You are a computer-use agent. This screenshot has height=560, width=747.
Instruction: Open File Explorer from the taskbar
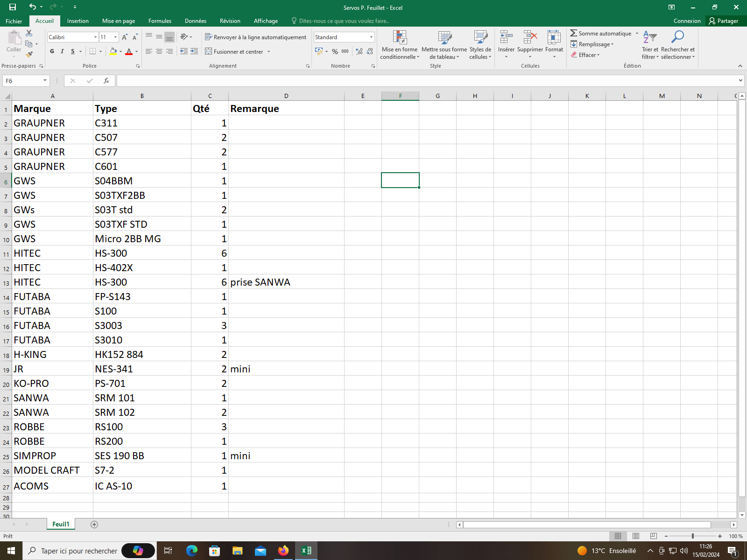click(x=238, y=551)
